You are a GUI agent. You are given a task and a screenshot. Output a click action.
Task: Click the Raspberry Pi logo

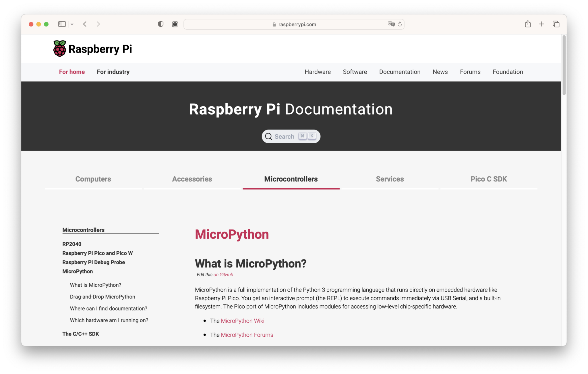point(60,48)
